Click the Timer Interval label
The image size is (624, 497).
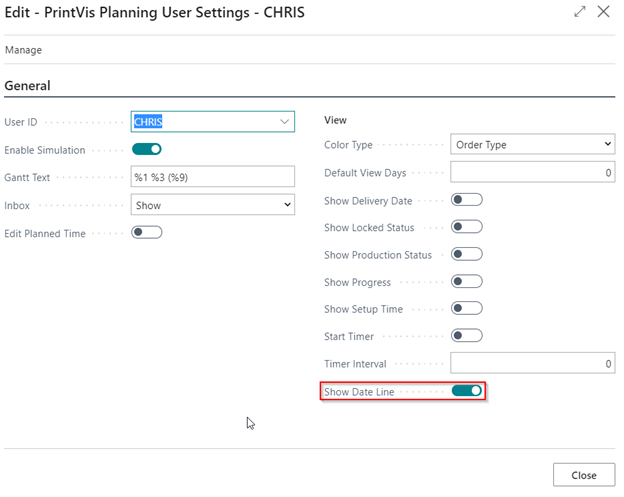click(355, 364)
